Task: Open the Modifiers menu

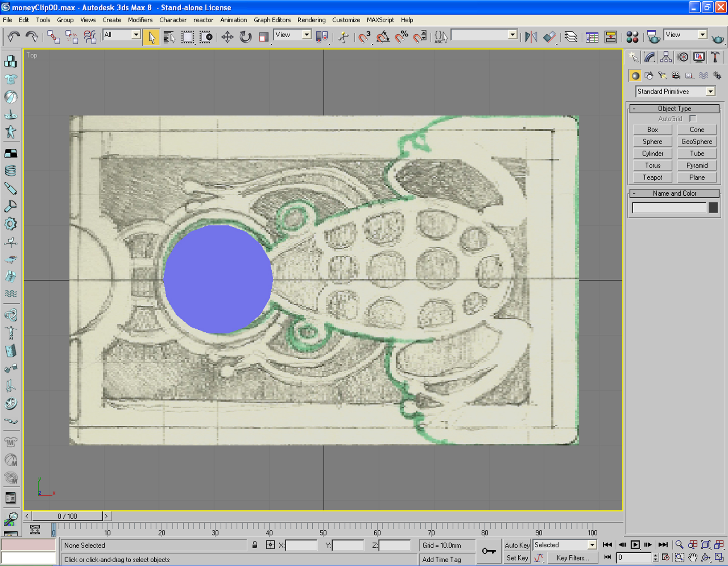Action: 140,20
